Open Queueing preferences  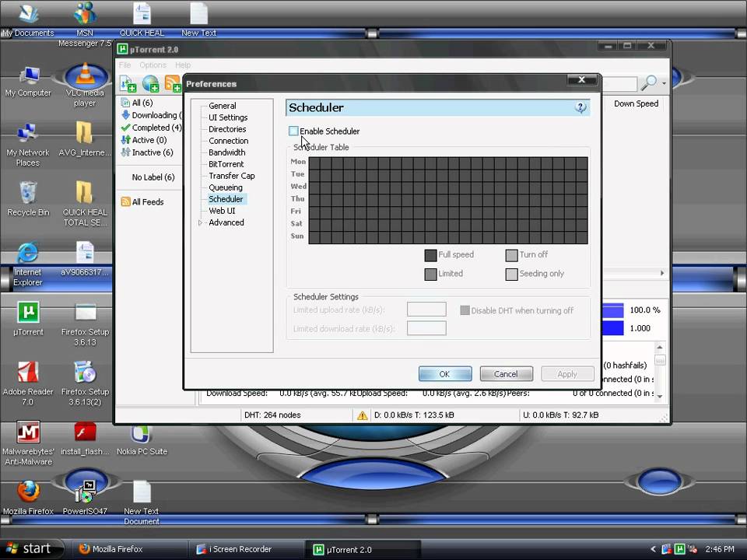(226, 187)
